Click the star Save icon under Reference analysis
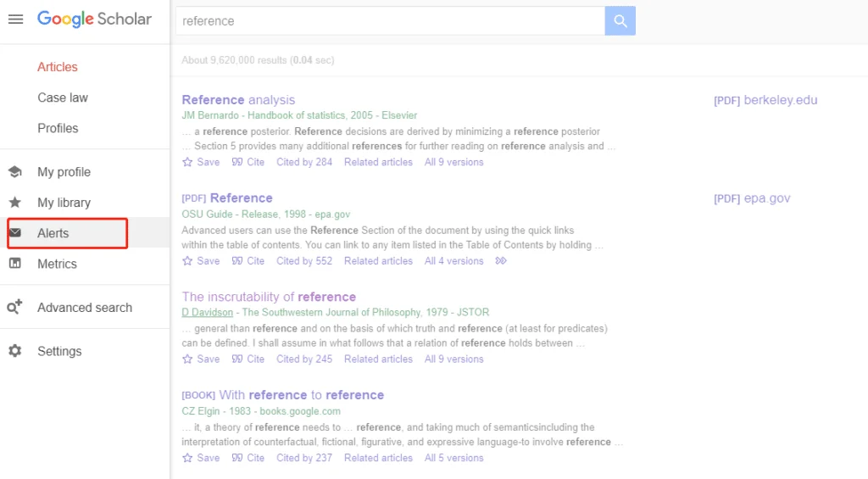 pyautogui.click(x=187, y=162)
